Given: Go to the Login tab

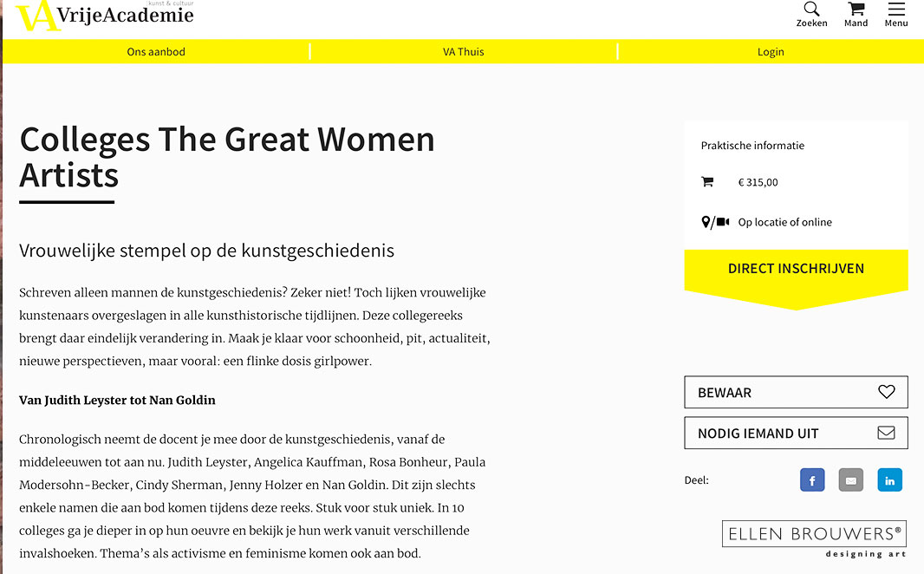Looking at the screenshot, I should (771, 52).
